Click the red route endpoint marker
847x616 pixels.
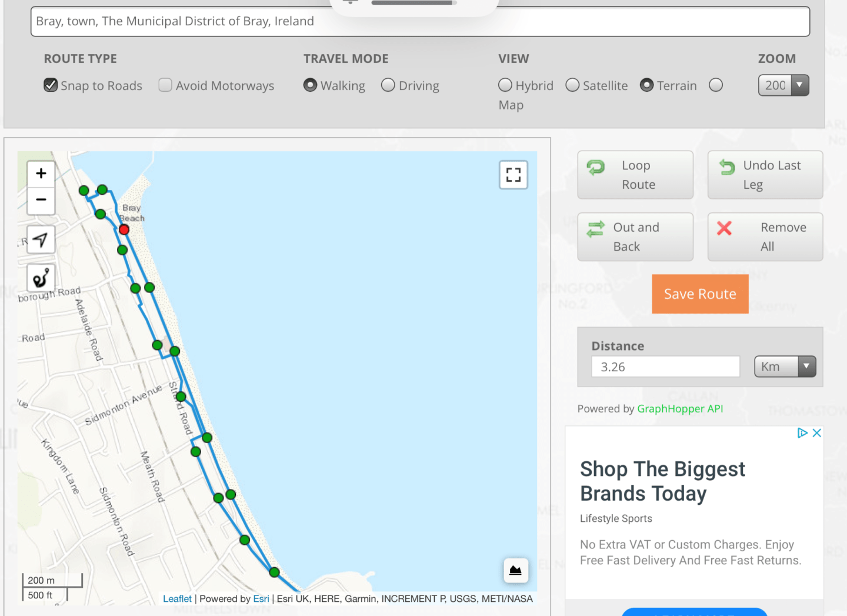[x=124, y=229]
